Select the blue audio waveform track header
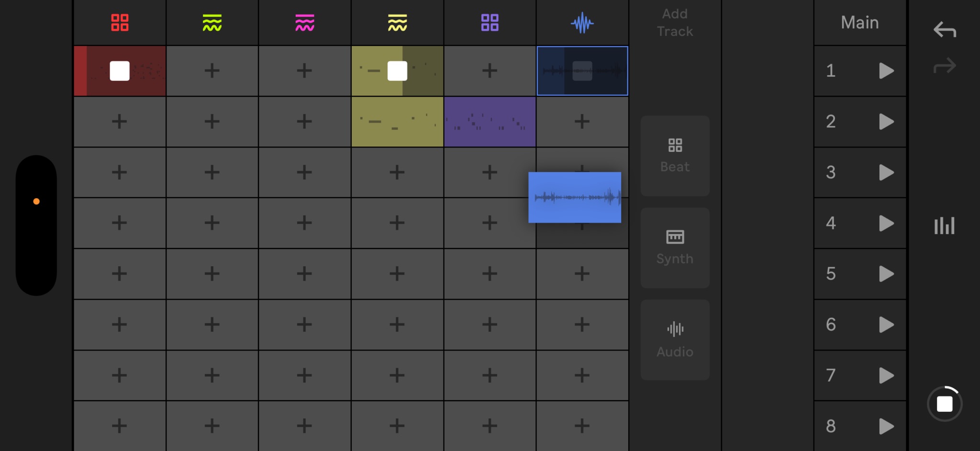The height and width of the screenshot is (451, 980). (x=582, y=23)
